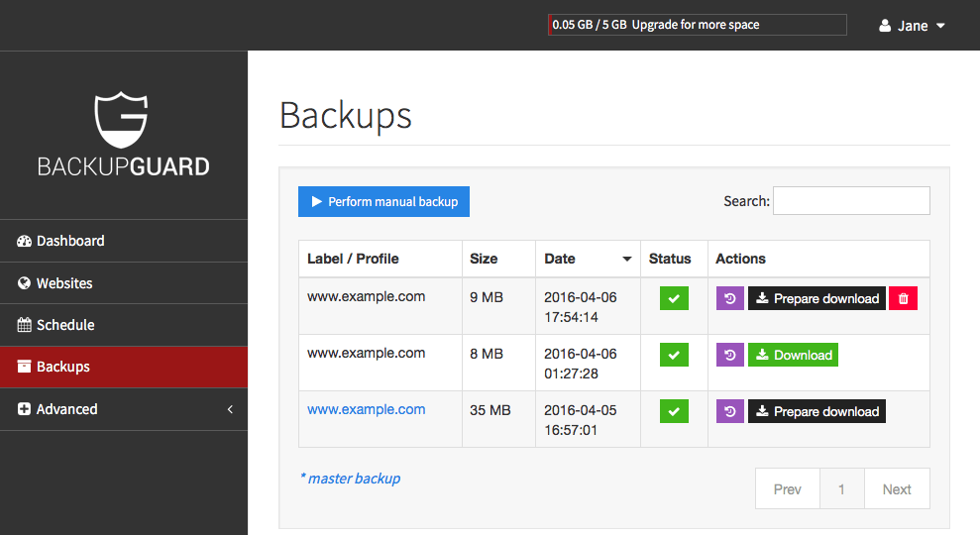Open Dashboard in the sidebar
980x535 pixels.
[124, 241]
